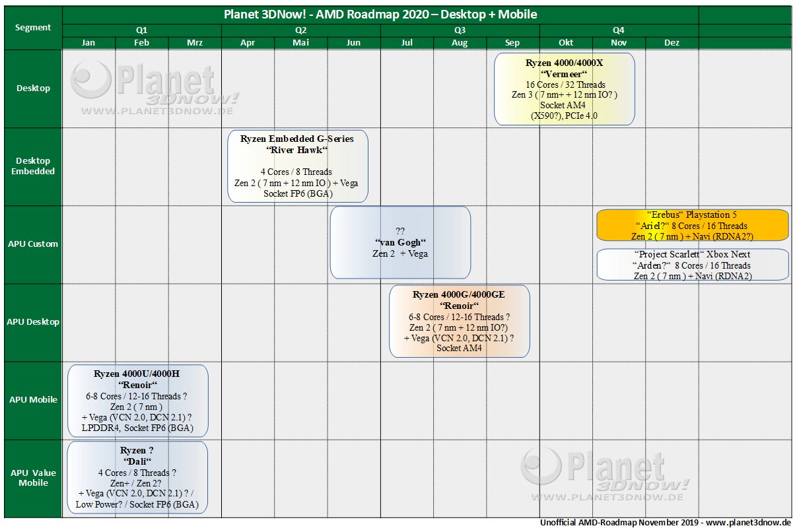Click the 'APU Desktop' segment row label
This screenshot has height=532, width=799.
pyautogui.click(x=33, y=322)
